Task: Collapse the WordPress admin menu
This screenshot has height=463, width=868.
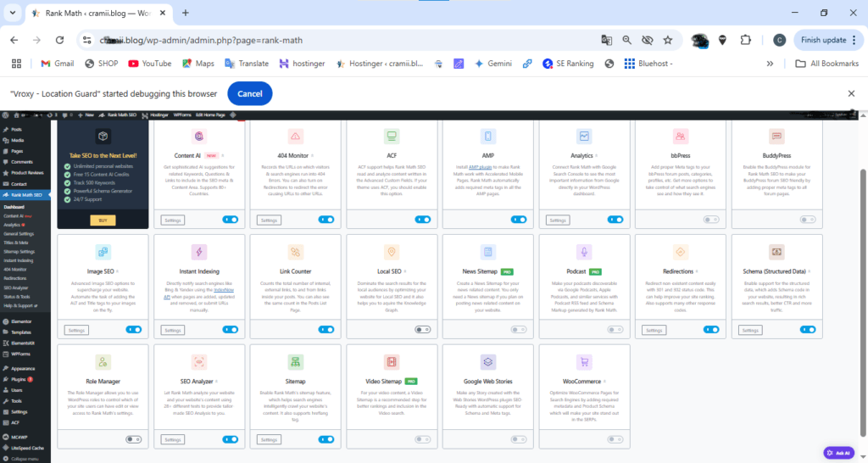Action: click(x=21, y=459)
